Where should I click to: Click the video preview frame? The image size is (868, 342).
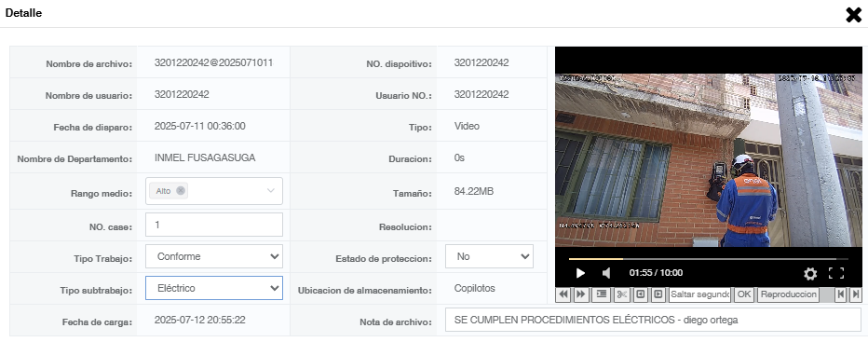(709, 159)
